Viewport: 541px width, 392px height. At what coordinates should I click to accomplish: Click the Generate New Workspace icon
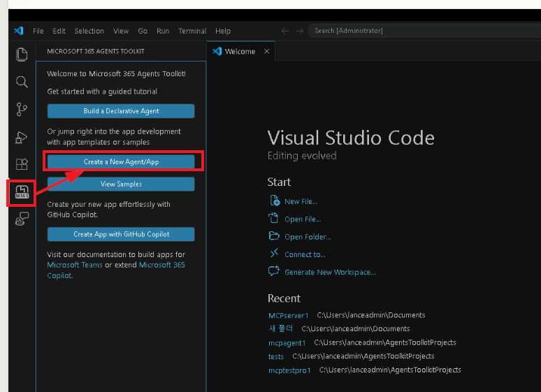pyautogui.click(x=274, y=271)
